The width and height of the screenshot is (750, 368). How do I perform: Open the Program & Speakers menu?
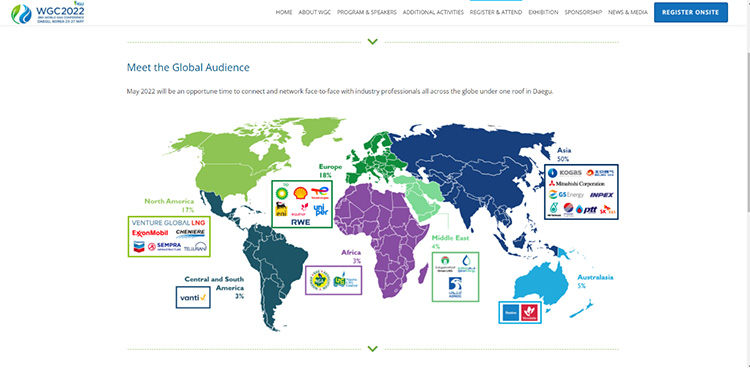click(366, 12)
